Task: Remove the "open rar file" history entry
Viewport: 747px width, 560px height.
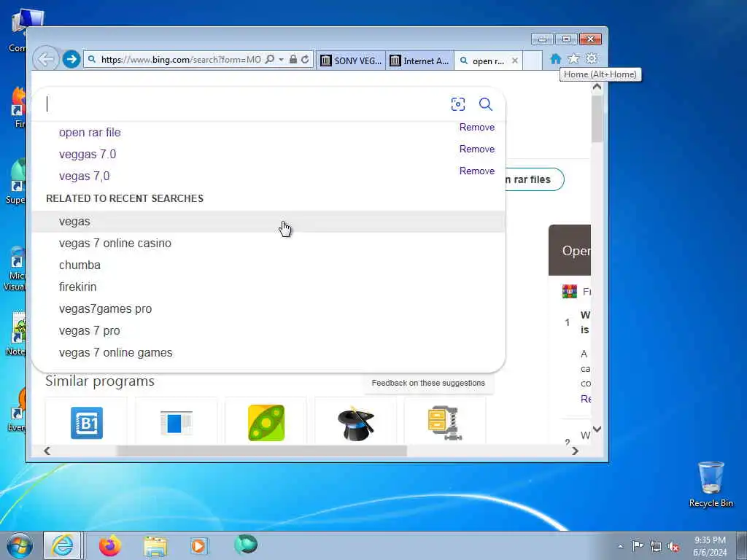Action: coord(477,127)
